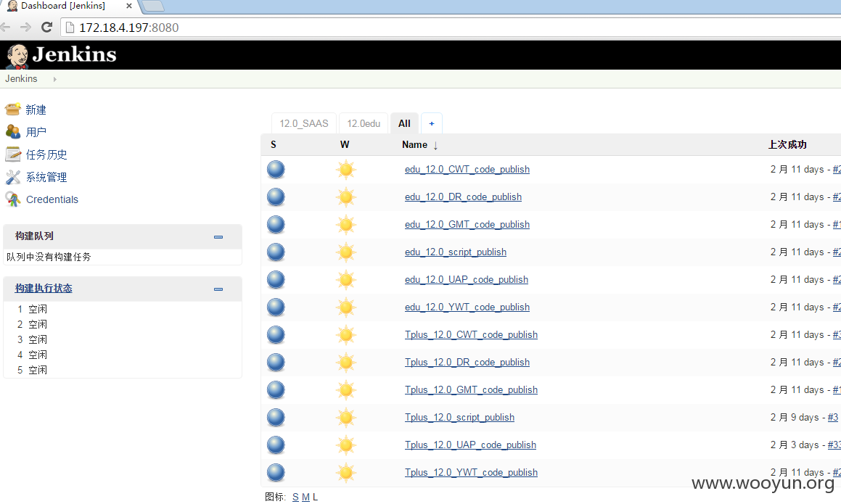Click the 任务历史 notepad icon
Screen dimensions: 841x504
pyautogui.click(x=13, y=154)
